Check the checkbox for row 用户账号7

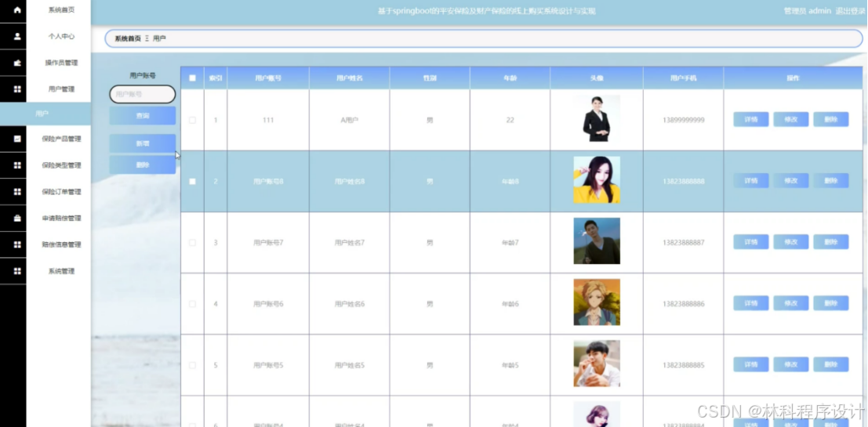point(192,243)
